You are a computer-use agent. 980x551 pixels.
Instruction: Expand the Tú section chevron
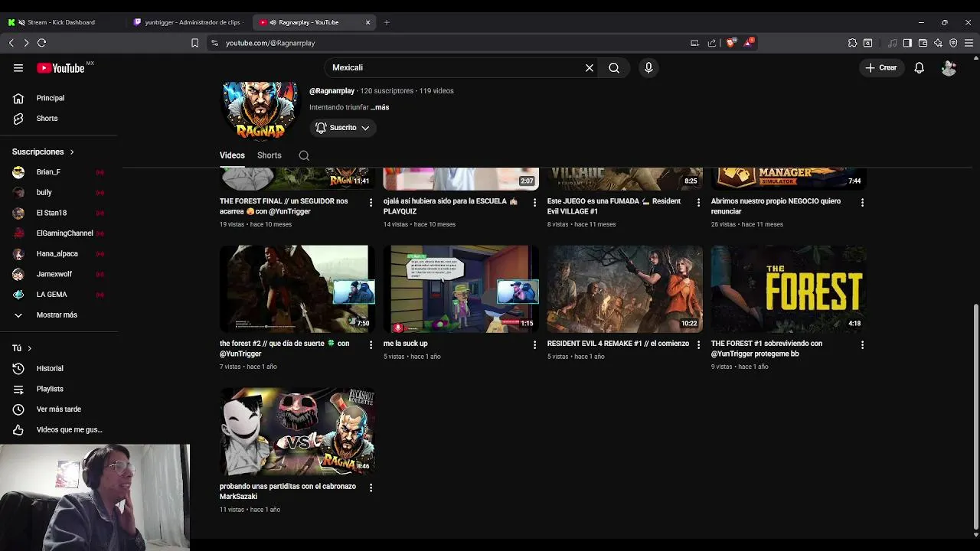point(29,348)
